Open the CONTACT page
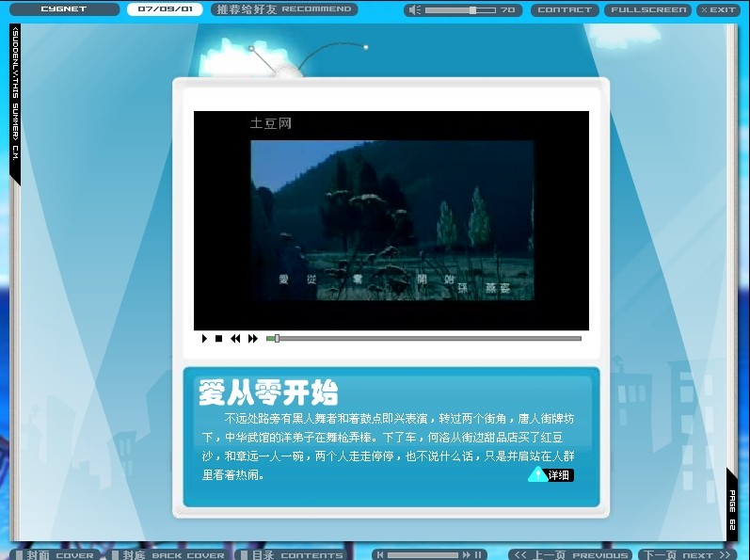Screen dimensions: 750x560 coord(565,10)
